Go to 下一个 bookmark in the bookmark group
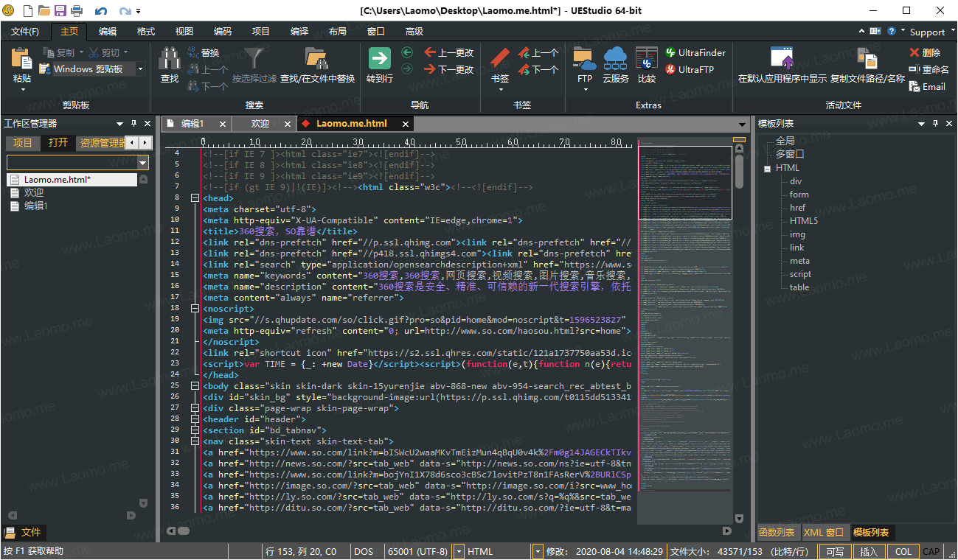 538,69
